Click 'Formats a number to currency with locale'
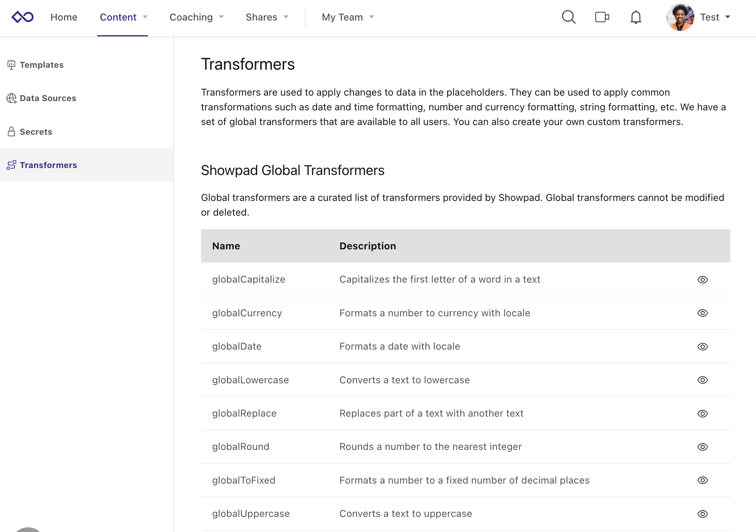 coord(435,313)
